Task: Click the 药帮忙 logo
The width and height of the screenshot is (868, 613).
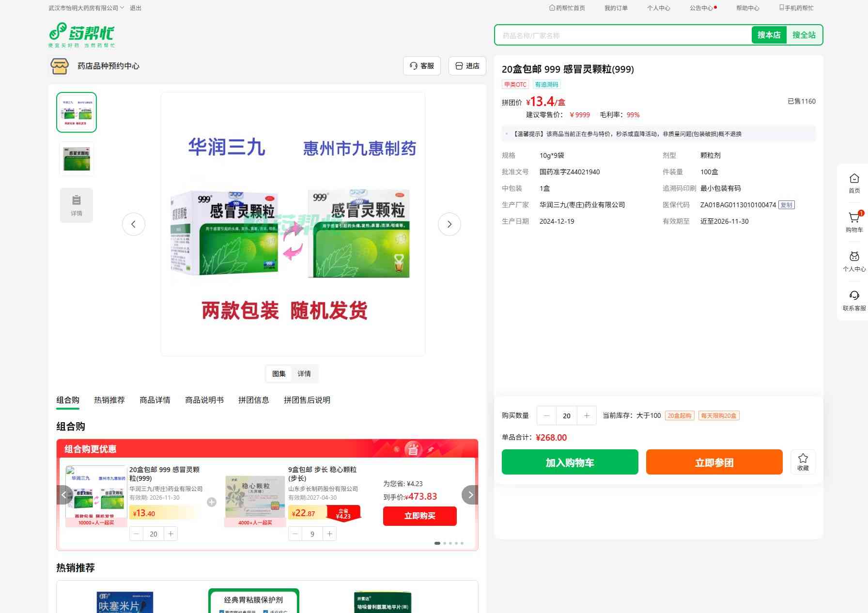Action: (x=82, y=35)
